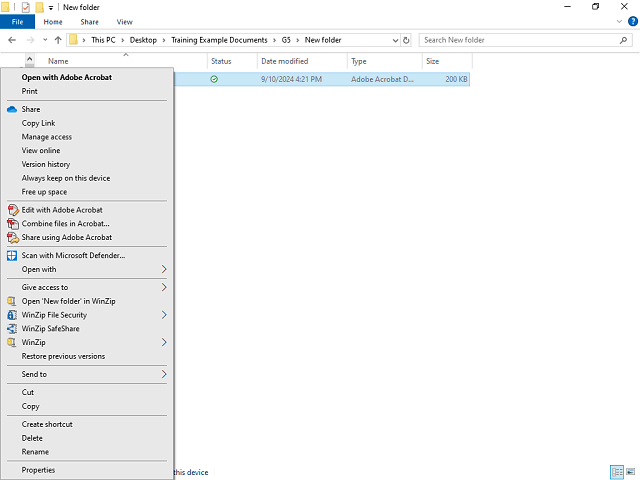Click the Desktop breadcrumb in address bar
Image resolution: width=640 pixels, height=480 pixels.
pyautogui.click(x=141, y=40)
